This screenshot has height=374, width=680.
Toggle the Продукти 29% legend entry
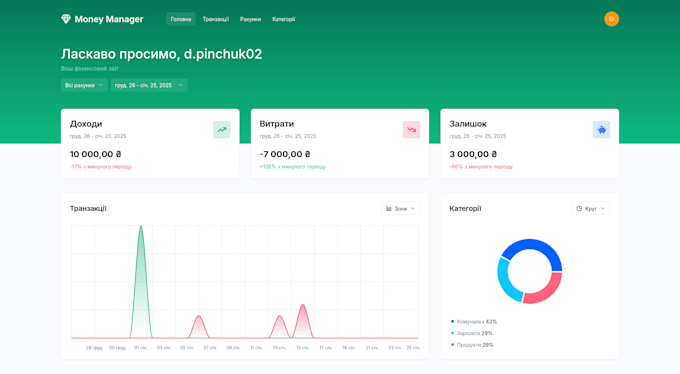(472, 345)
